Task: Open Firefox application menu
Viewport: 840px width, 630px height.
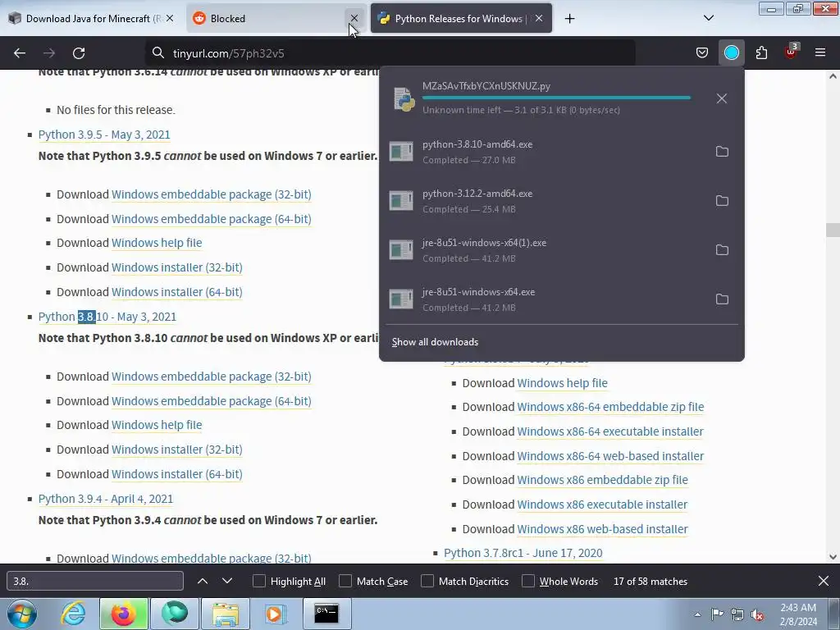Action: pos(819,53)
